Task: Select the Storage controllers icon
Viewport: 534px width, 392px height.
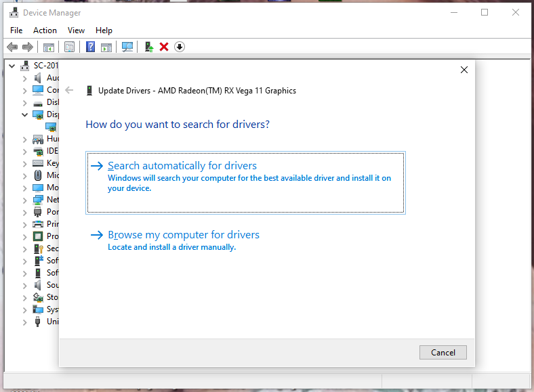Action: 38,297
